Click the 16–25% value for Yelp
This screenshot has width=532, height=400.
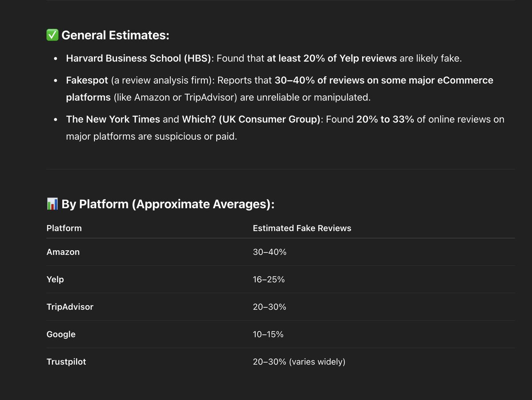269,280
